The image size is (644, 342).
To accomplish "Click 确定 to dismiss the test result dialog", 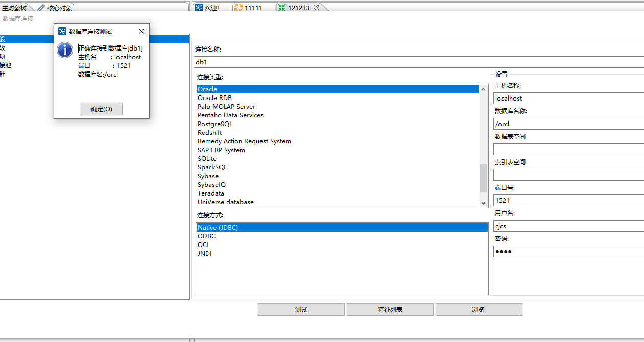I will pyautogui.click(x=101, y=109).
